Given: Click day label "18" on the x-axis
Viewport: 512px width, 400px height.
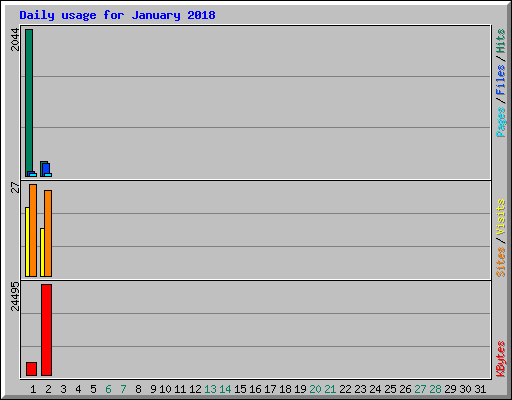Looking at the screenshot, I should pyautogui.click(x=285, y=389).
